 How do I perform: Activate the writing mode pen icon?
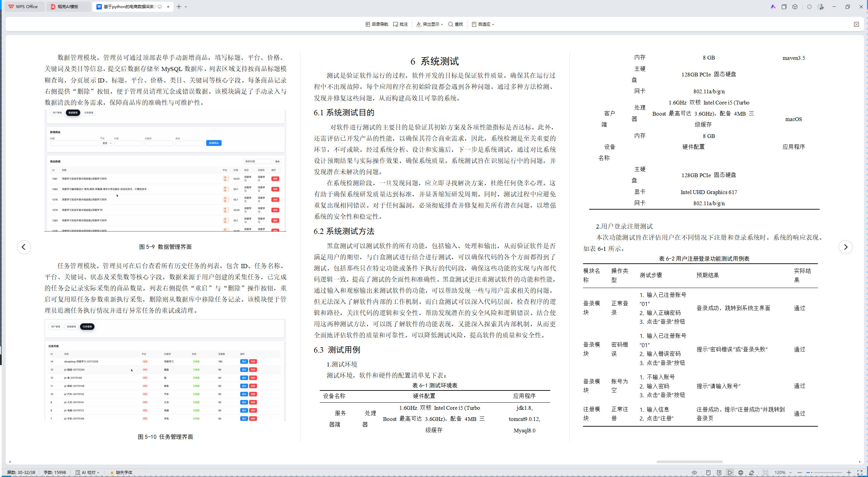[x=752, y=473]
